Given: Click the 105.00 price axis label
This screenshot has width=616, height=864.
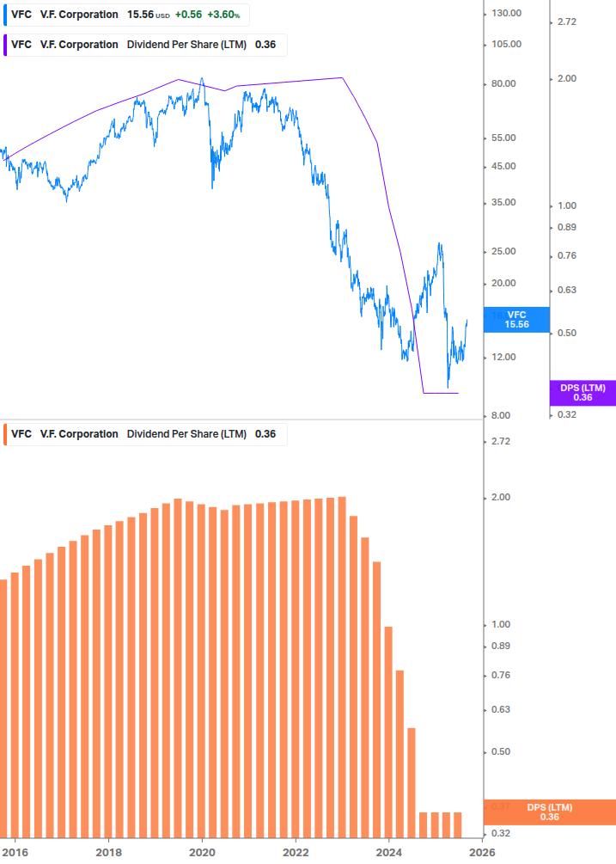Looking at the screenshot, I should coord(506,44).
